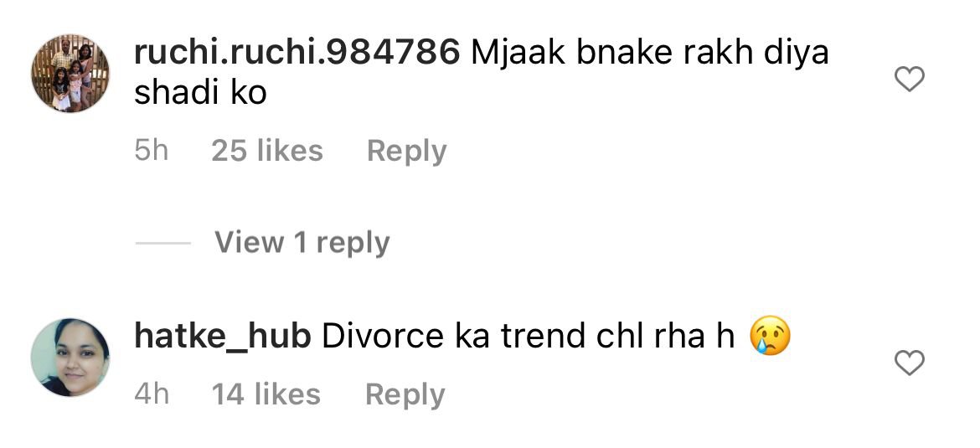
Task: Tap the heart on hatke_hub's comment
Action: tap(910, 363)
